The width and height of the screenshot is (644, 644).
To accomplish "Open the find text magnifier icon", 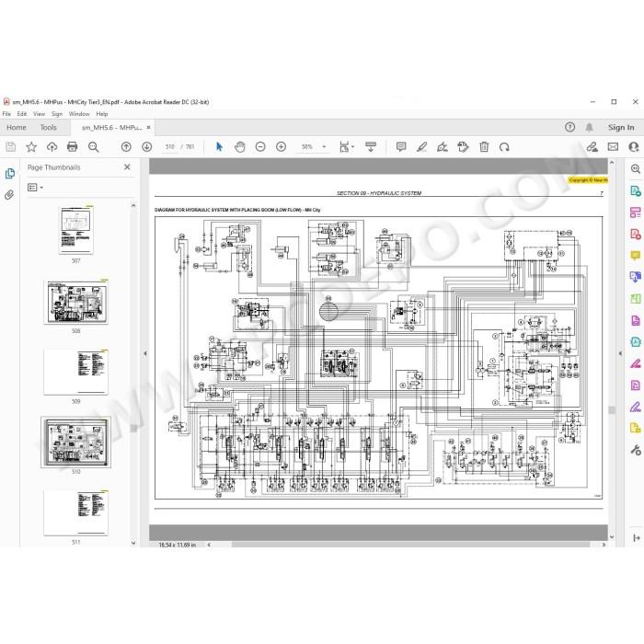I will coord(94,147).
